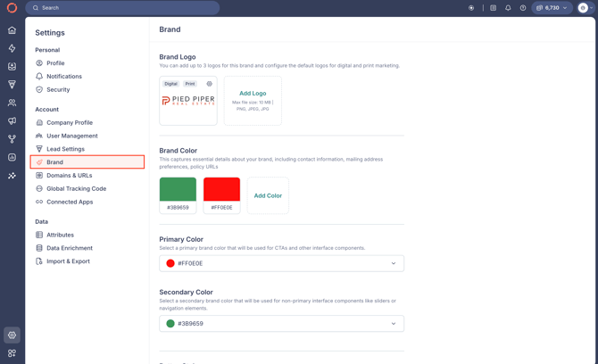Click the megaphone campaigns icon in left rail
Viewport: 598px width, 364px height.
pyautogui.click(x=12, y=120)
